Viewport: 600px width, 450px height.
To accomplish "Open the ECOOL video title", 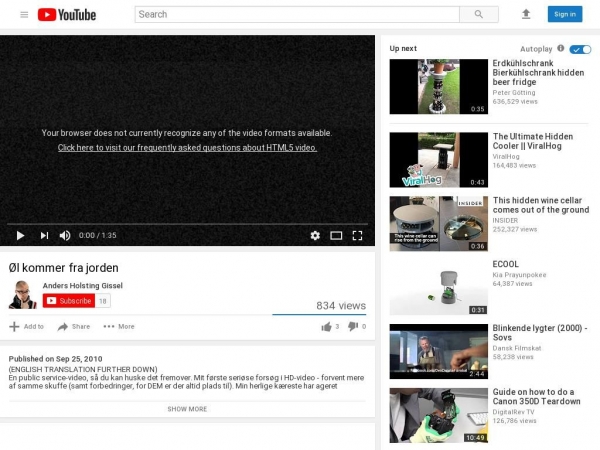I will (505, 264).
